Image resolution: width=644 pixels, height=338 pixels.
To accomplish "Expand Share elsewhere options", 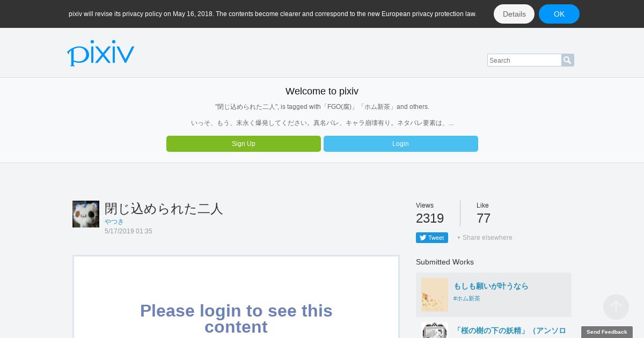I will point(485,238).
